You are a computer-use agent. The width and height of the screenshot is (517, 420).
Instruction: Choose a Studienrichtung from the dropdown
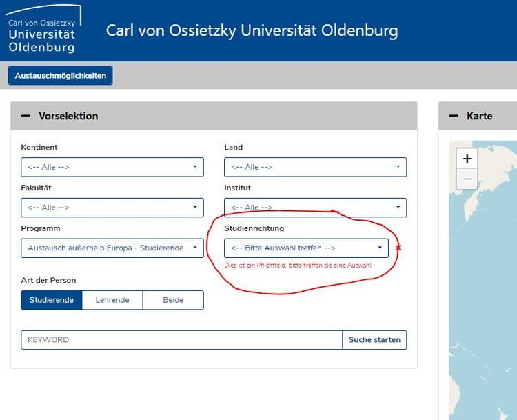(x=306, y=248)
